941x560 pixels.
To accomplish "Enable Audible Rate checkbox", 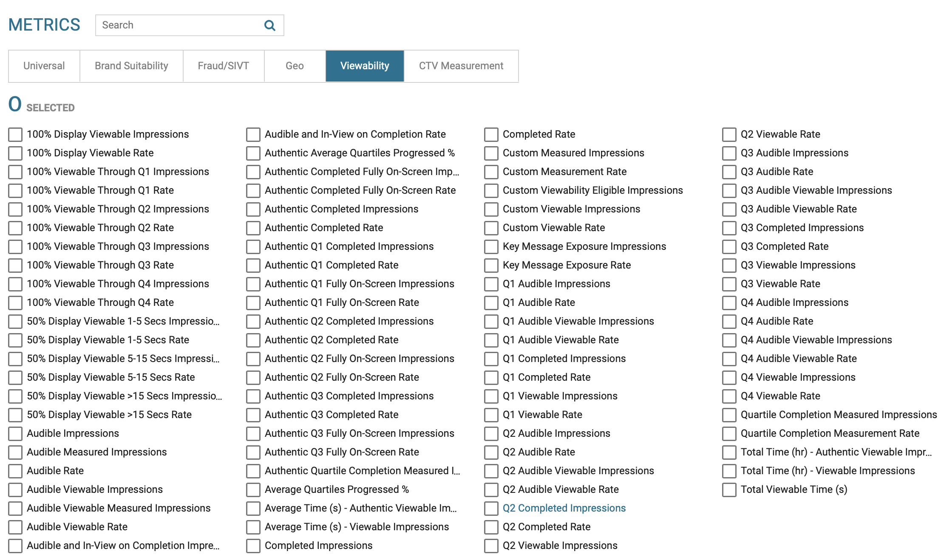I will tap(15, 471).
